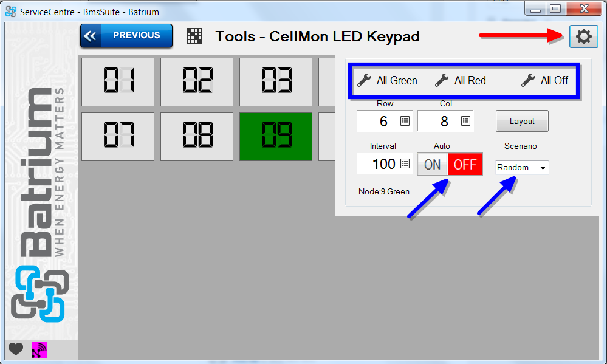Screen dimensions: 607x364
Task: Open the Interval value list icon
Action: coord(405,163)
